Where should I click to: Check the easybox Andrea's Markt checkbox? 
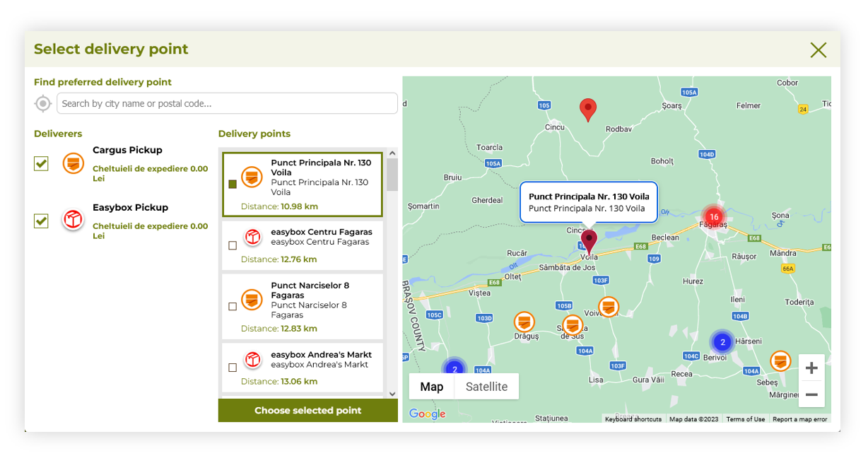click(233, 368)
